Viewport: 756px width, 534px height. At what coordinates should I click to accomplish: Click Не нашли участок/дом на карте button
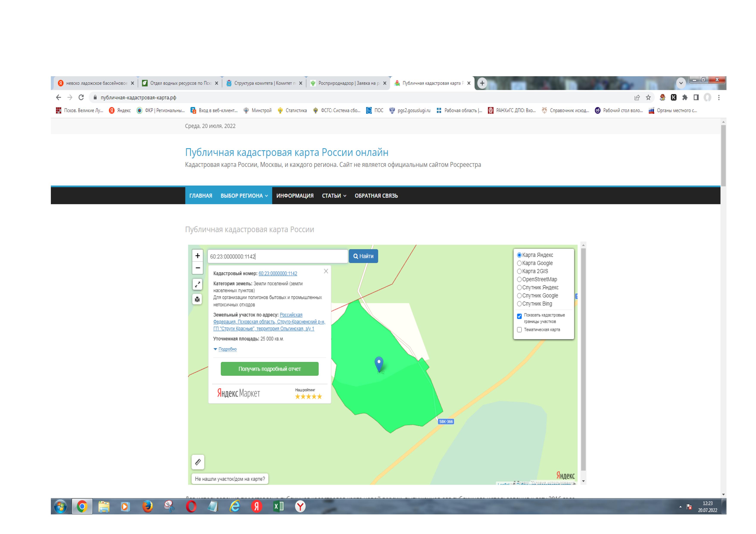click(230, 479)
